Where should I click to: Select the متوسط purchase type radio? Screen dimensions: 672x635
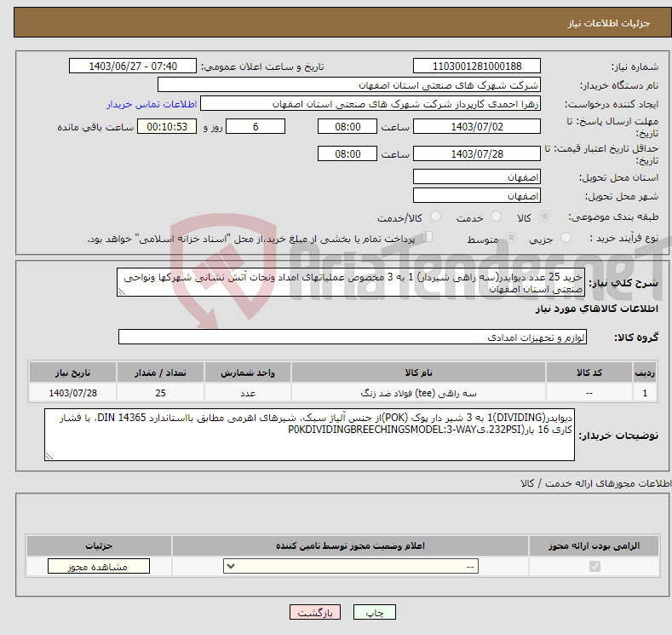511,238
